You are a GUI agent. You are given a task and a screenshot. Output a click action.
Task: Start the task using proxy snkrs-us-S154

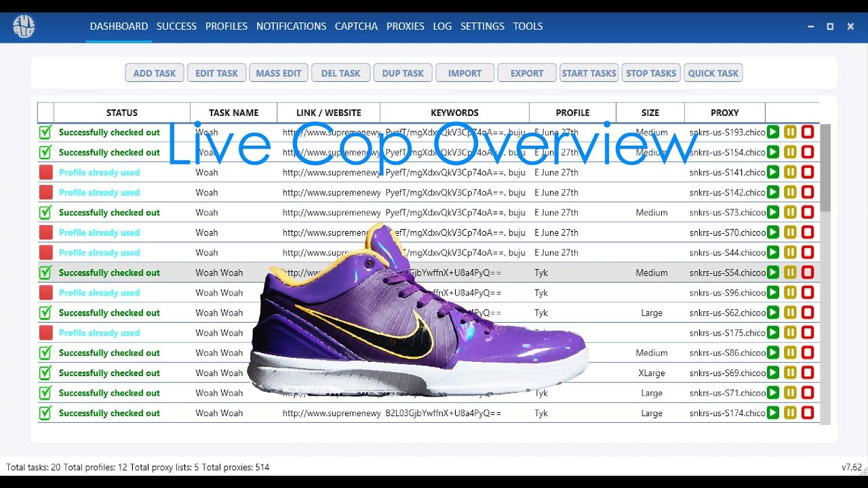(x=773, y=152)
